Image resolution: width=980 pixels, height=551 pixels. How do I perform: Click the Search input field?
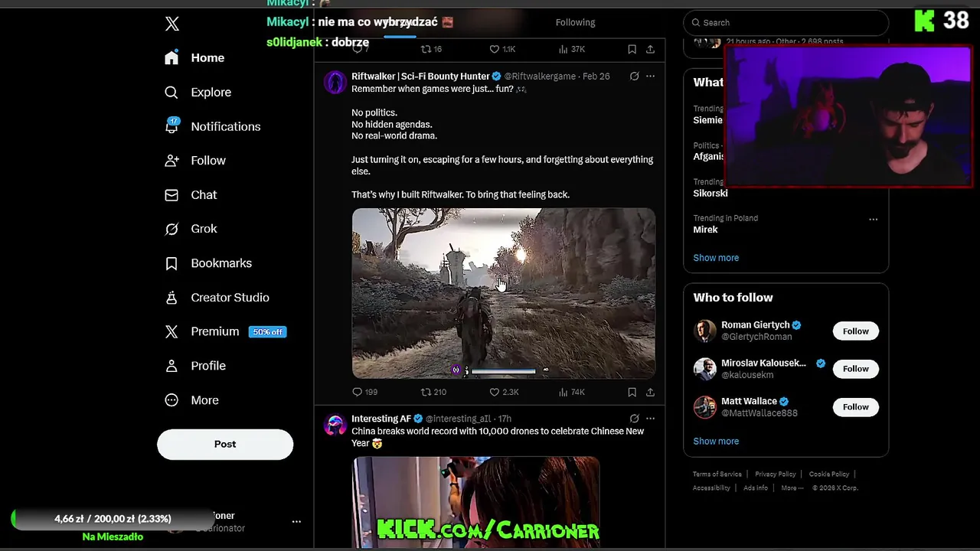pos(786,23)
